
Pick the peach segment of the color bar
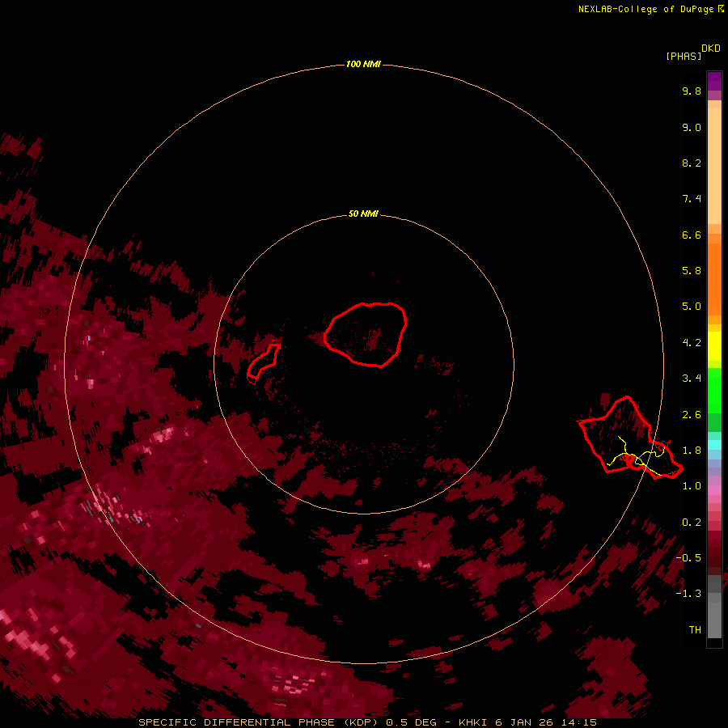714,163
